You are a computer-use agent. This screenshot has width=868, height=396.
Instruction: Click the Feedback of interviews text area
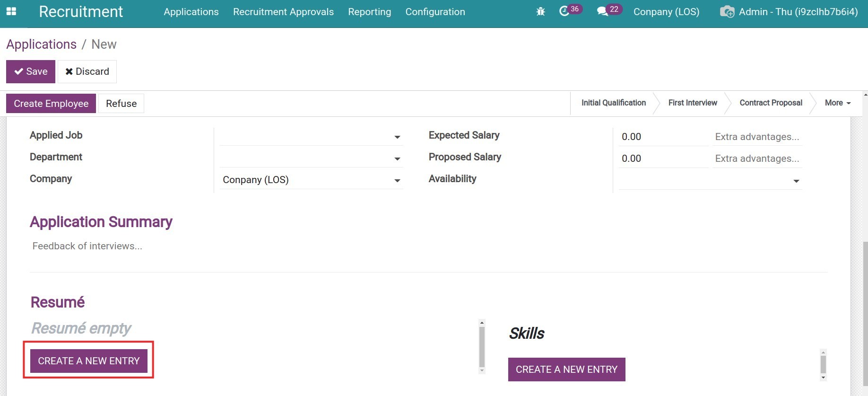(428, 246)
